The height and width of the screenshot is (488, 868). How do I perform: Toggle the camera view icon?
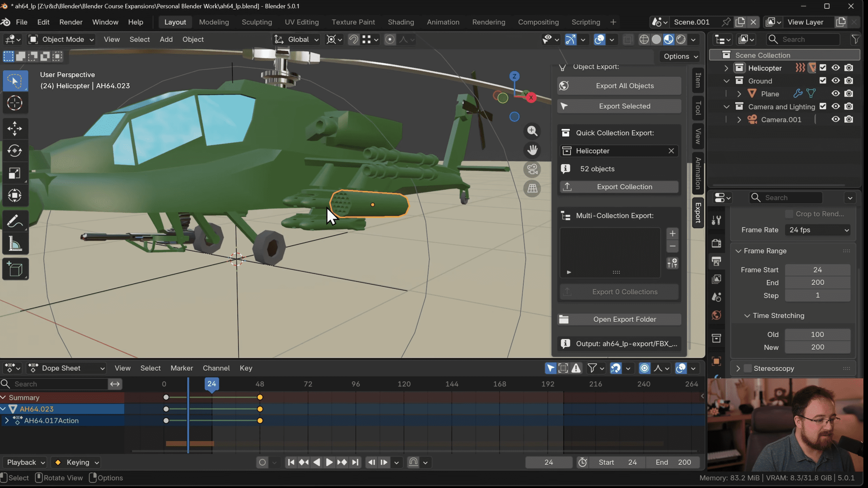click(532, 169)
